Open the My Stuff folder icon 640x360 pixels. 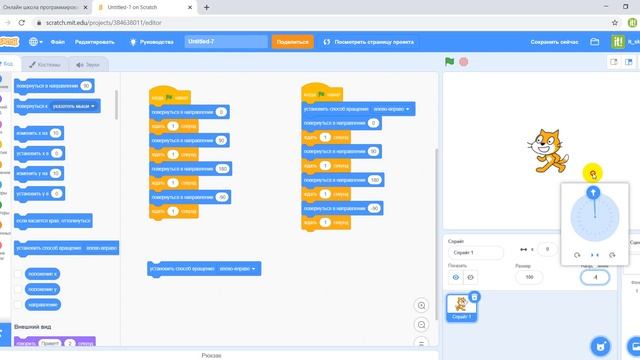[595, 42]
